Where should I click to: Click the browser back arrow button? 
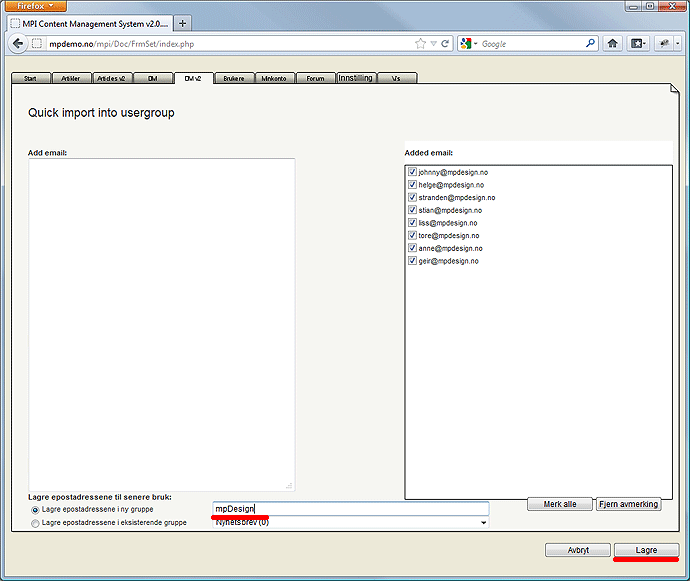(18, 44)
